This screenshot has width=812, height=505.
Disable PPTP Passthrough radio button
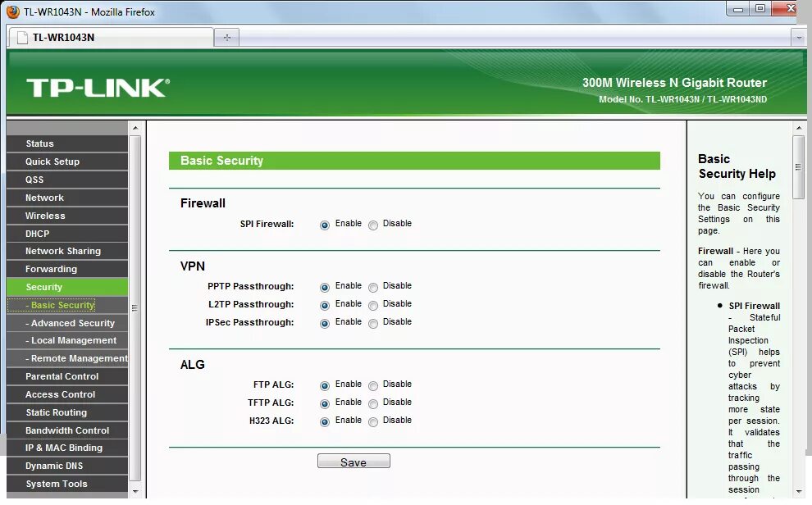(373, 287)
